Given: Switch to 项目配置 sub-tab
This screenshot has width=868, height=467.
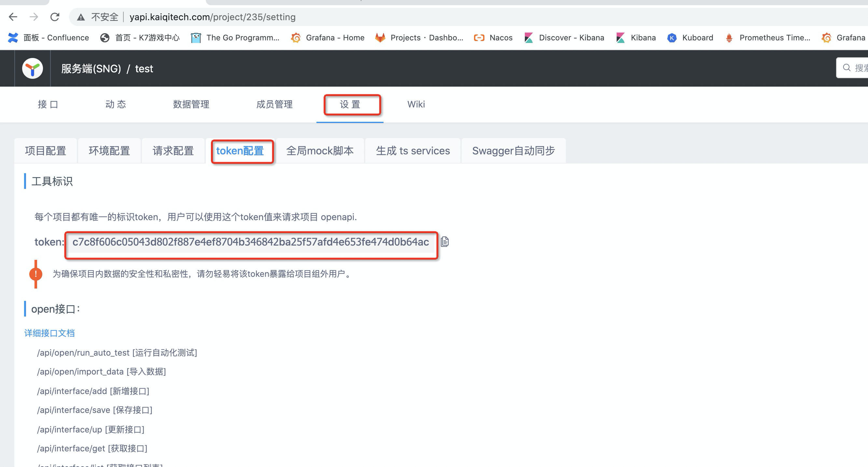Looking at the screenshot, I should [x=46, y=150].
